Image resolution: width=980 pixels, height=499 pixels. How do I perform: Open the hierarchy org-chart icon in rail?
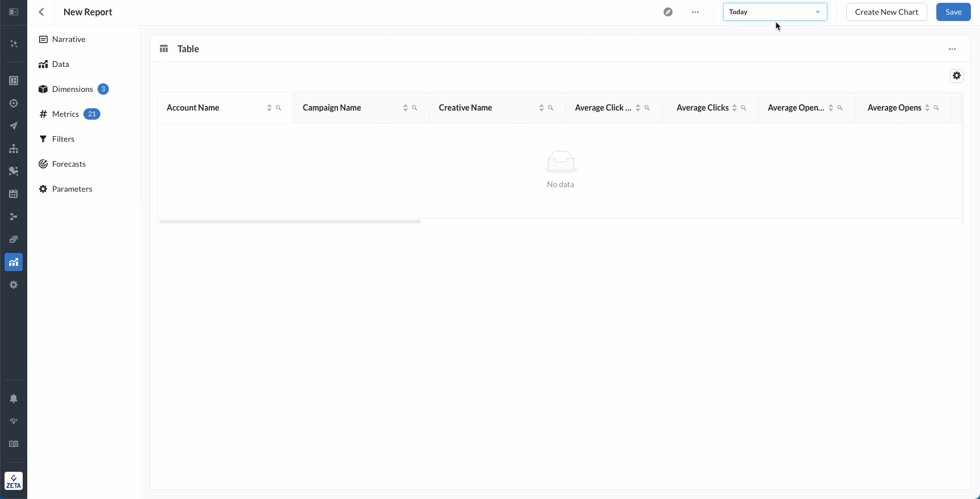point(14,149)
